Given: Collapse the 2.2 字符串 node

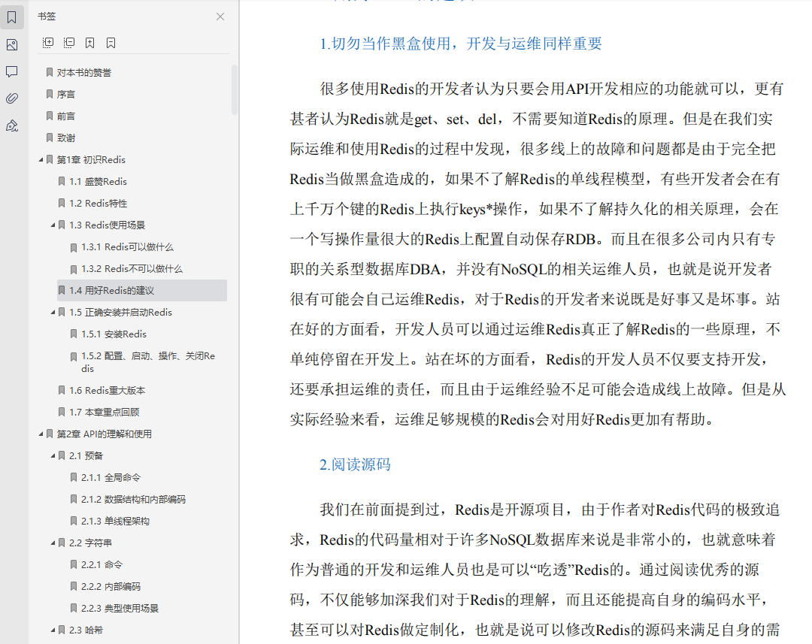Looking at the screenshot, I should point(53,543).
